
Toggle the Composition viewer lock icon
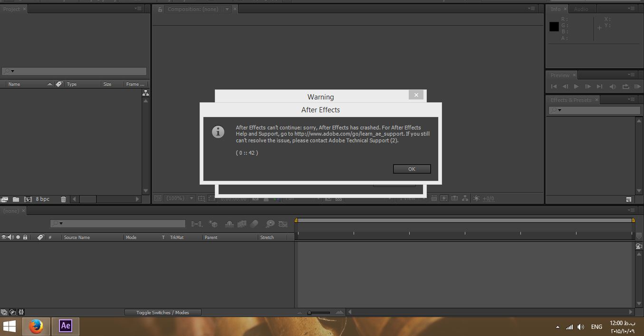[x=160, y=9]
